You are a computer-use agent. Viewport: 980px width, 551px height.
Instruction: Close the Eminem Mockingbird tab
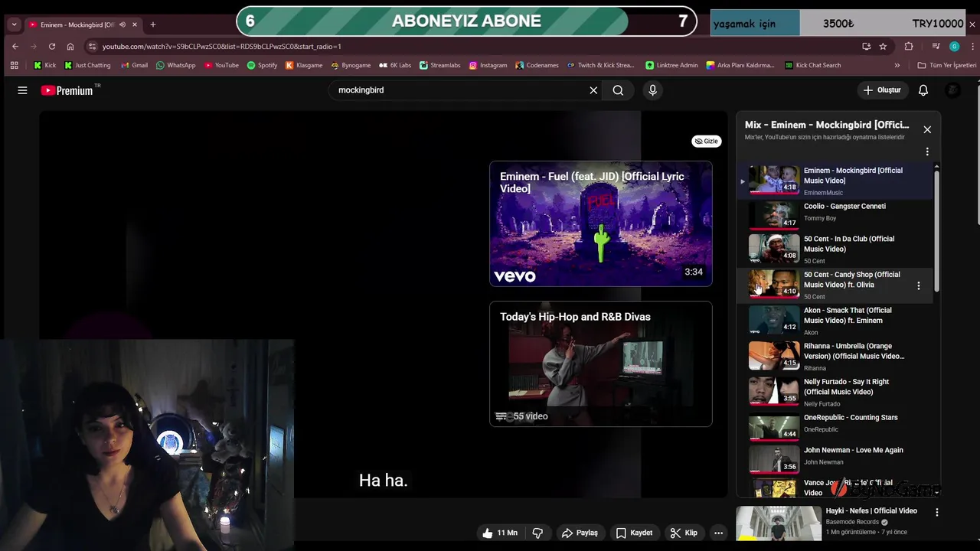coord(135,24)
